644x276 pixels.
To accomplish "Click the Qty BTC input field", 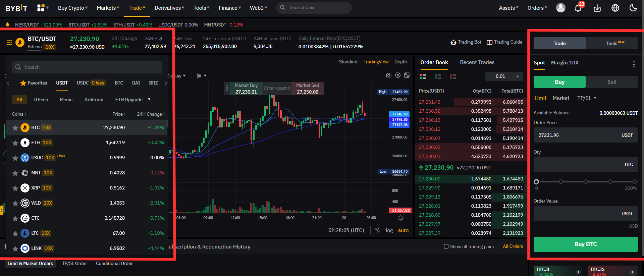I will coord(586,165).
